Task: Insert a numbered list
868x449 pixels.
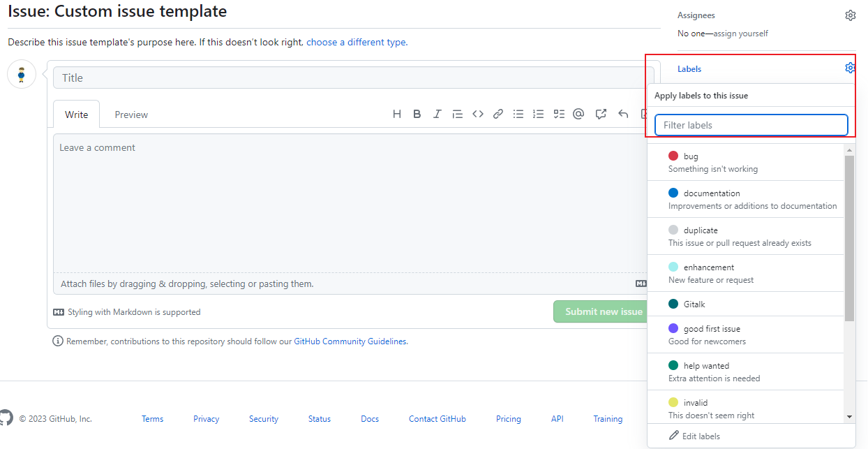Action: (538, 115)
